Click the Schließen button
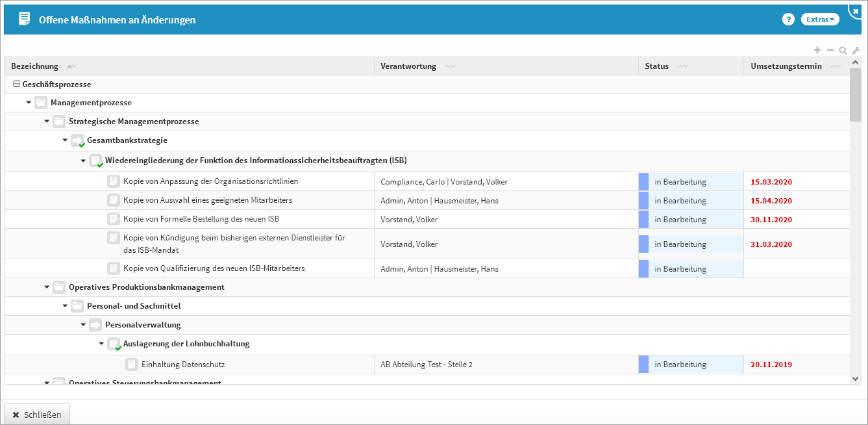Viewport: 868px width, 425px height. 37,415
